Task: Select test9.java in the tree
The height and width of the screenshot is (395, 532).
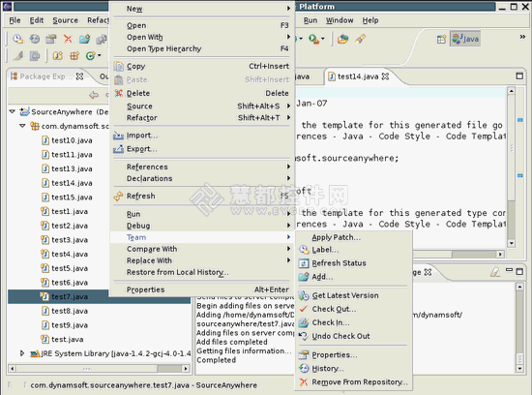Action: pyautogui.click(x=70, y=325)
